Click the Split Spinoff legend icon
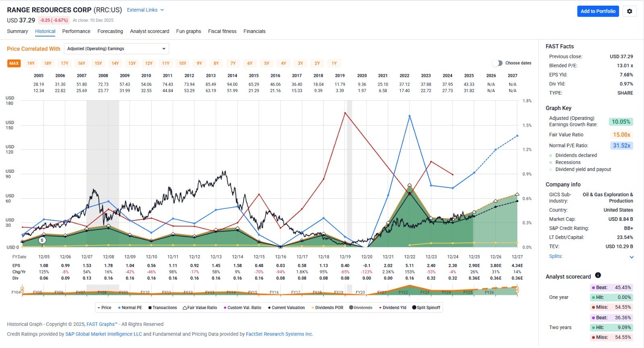 pos(414,308)
